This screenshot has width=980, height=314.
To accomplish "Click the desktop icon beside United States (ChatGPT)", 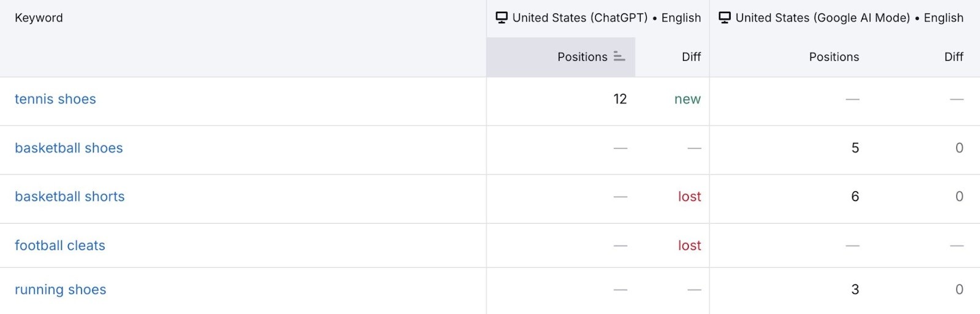I will tap(502, 18).
